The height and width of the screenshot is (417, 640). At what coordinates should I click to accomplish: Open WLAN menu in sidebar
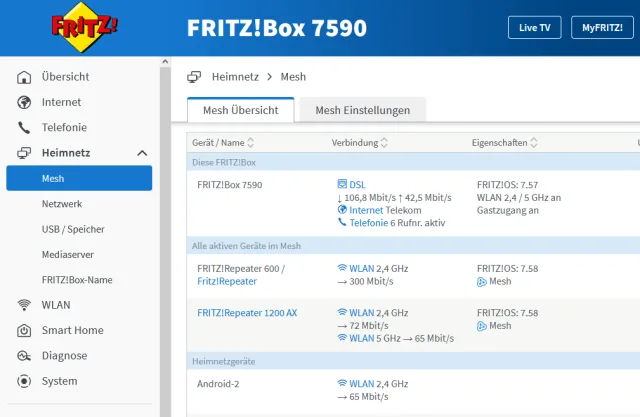click(56, 305)
